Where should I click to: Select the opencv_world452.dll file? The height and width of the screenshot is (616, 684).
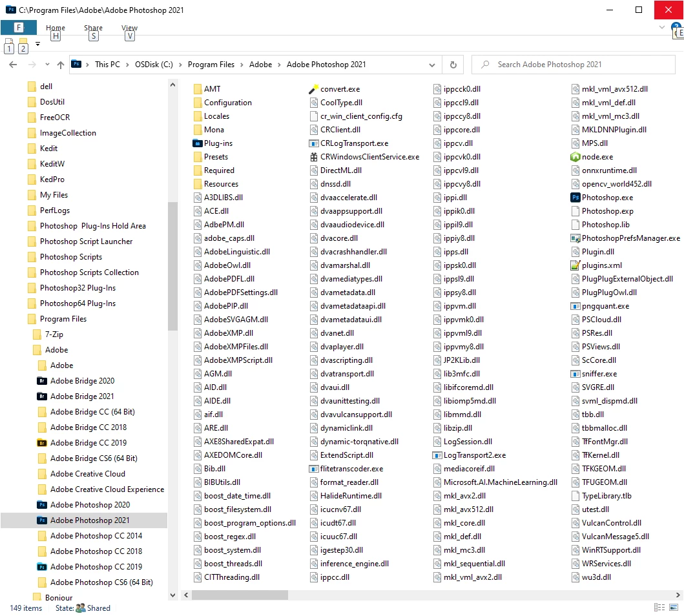coord(616,184)
